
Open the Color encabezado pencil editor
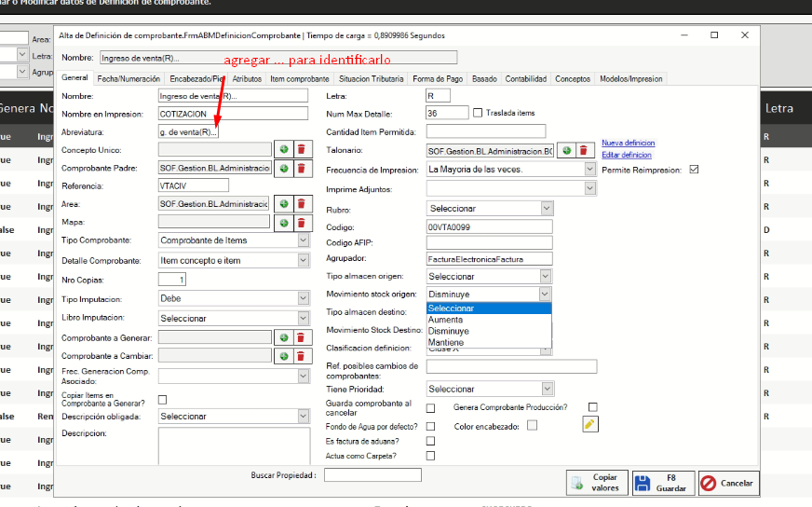(589, 425)
